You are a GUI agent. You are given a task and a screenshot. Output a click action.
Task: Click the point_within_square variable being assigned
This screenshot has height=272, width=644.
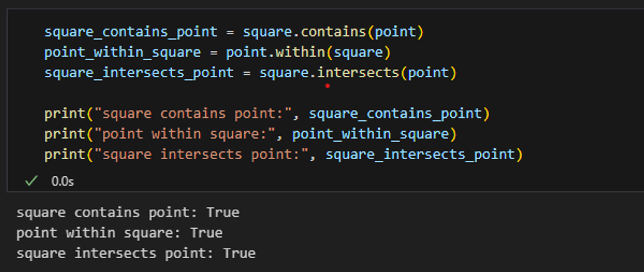(x=122, y=53)
